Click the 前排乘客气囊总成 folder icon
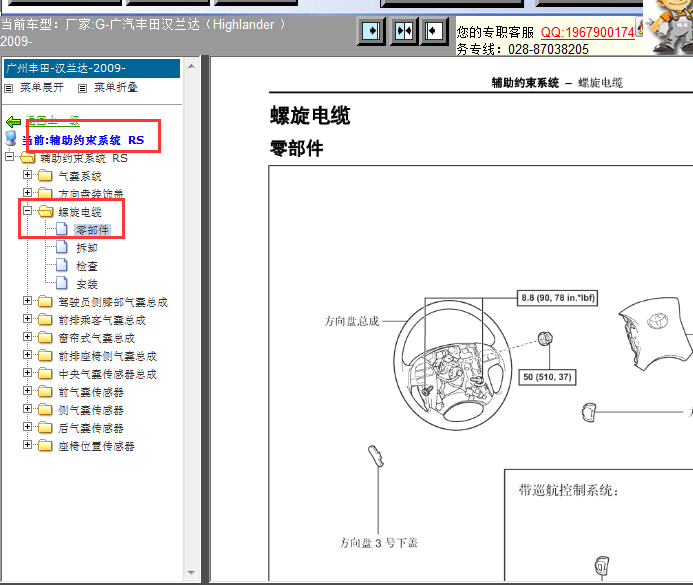The image size is (693, 585). pyautogui.click(x=45, y=320)
